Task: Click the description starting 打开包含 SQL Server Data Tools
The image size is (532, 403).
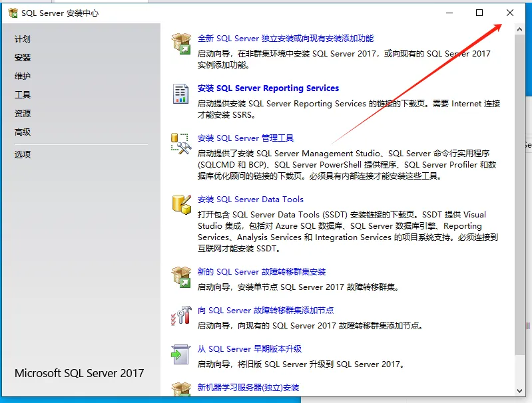Action: tap(348, 231)
